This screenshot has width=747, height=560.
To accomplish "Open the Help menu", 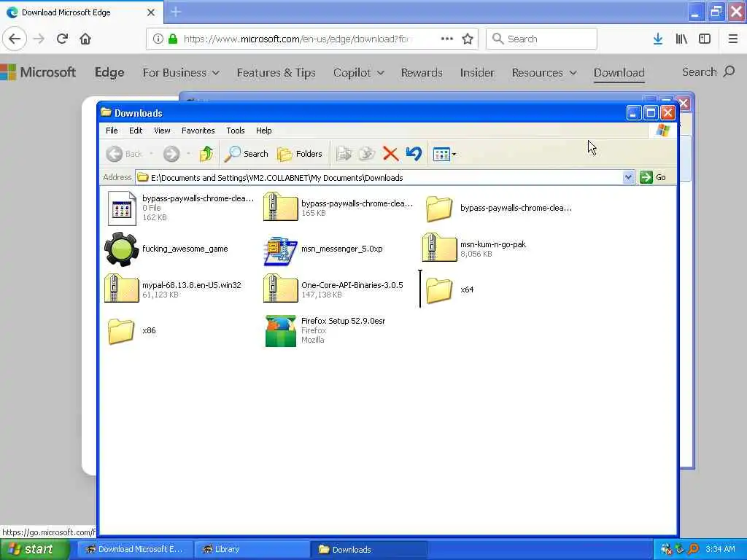I will pos(263,131).
